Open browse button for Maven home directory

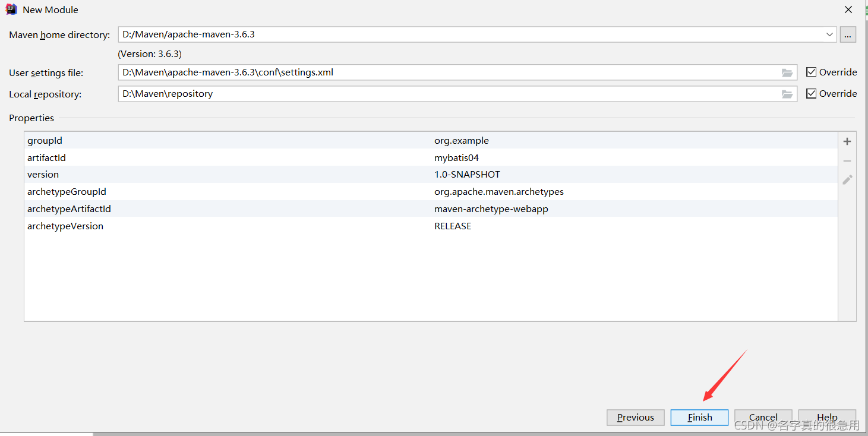(848, 34)
